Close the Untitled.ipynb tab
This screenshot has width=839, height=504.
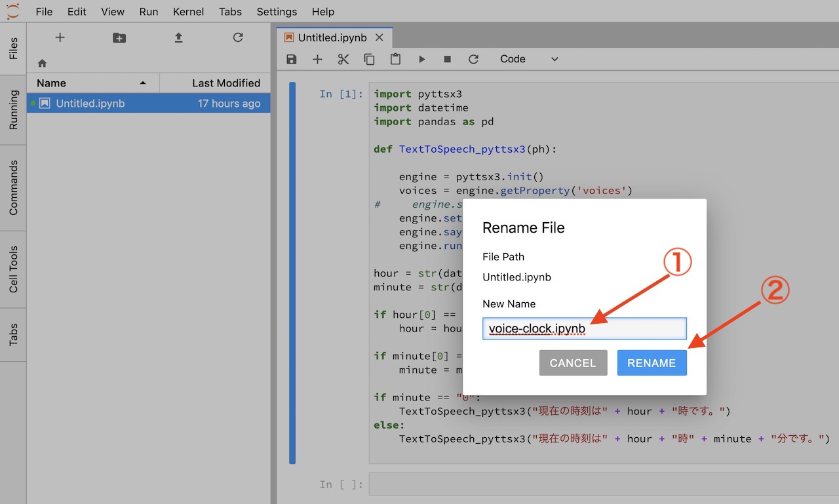pos(380,38)
